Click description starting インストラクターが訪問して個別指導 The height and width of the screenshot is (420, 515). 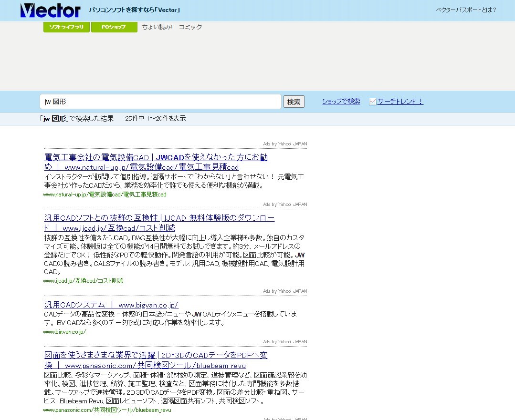(x=174, y=181)
